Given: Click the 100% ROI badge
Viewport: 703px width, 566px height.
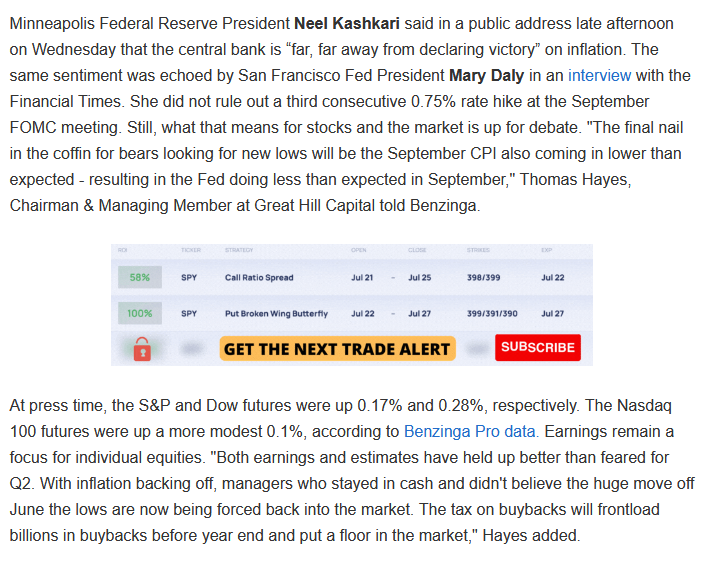Looking at the screenshot, I should (139, 313).
